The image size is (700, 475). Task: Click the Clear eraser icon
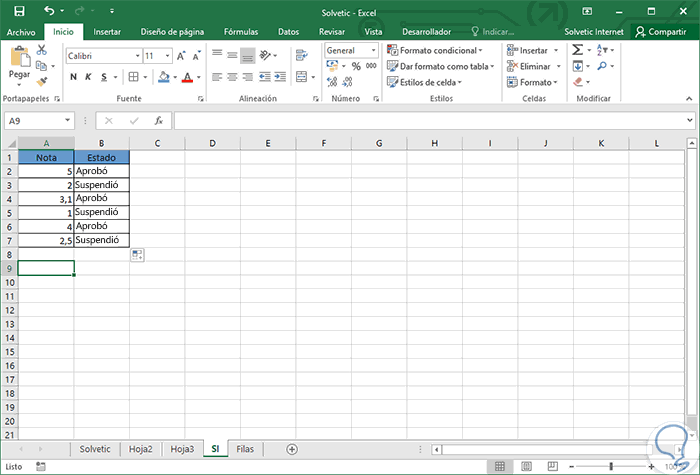tap(578, 82)
